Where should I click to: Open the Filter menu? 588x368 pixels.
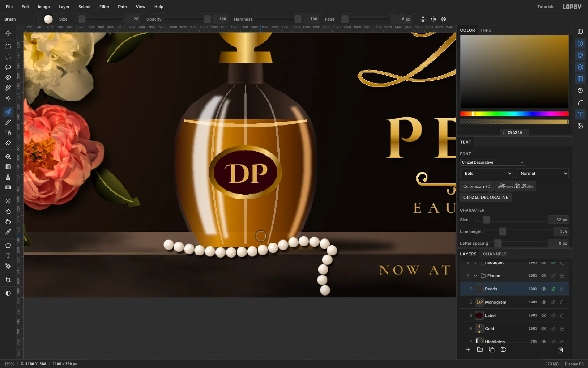click(104, 7)
